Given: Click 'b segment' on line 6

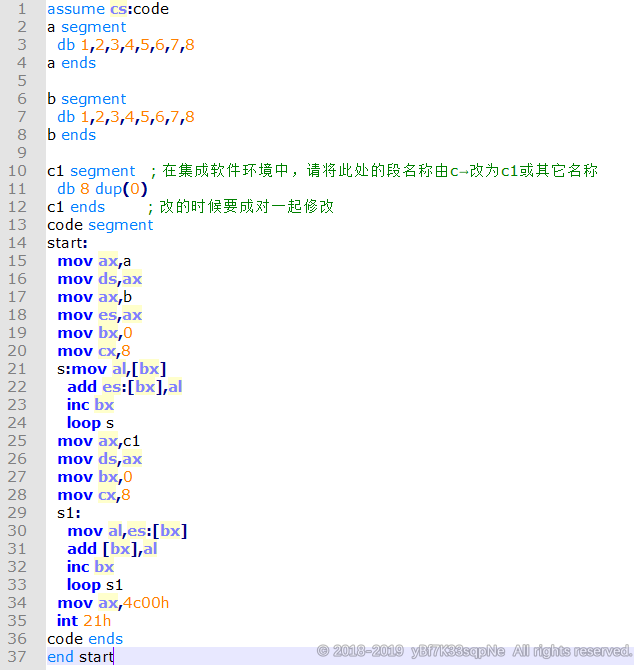Looking at the screenshot, I should coord(86,99).
